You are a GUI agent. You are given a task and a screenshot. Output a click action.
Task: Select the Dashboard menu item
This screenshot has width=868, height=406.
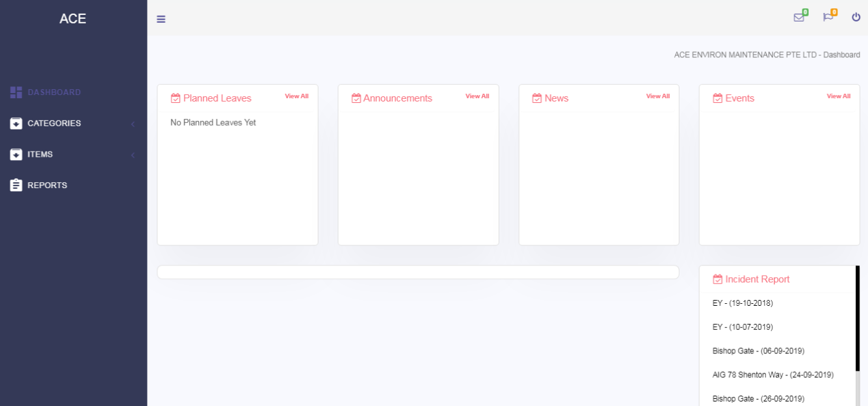(x=54, y=92)
